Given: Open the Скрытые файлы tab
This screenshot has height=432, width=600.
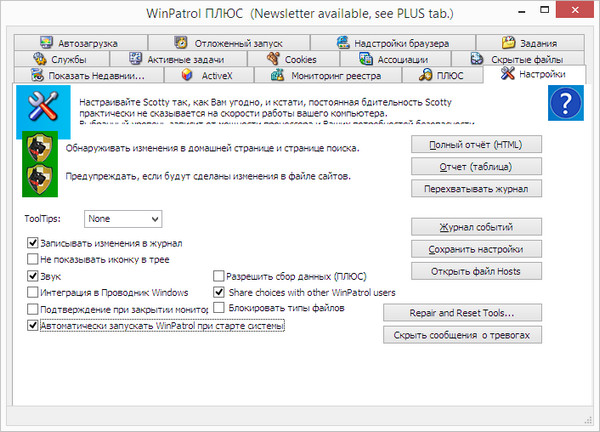Looking at the screenshot, I should click(x=518, y=59).
